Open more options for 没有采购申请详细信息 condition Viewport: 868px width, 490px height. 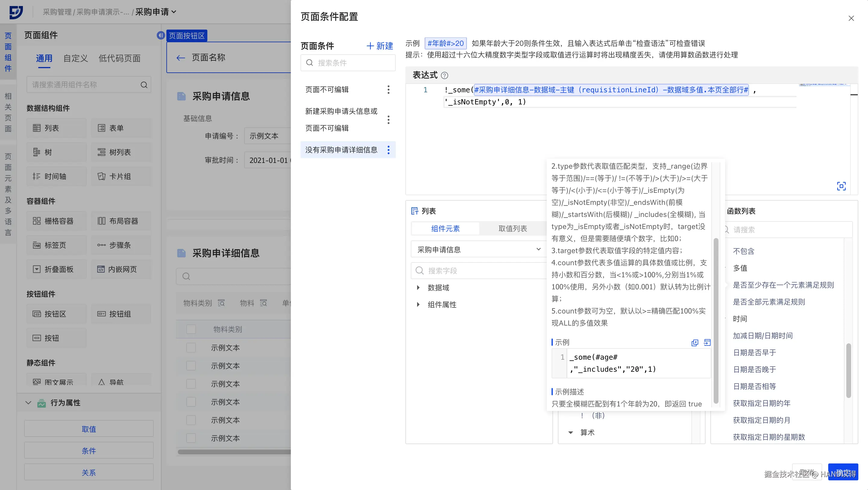[388, 150]
